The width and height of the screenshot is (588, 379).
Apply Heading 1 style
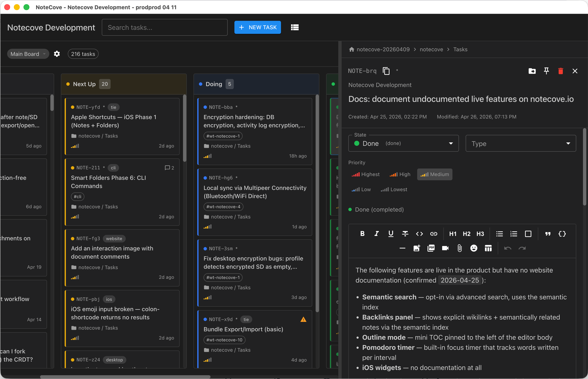[453, 234]
